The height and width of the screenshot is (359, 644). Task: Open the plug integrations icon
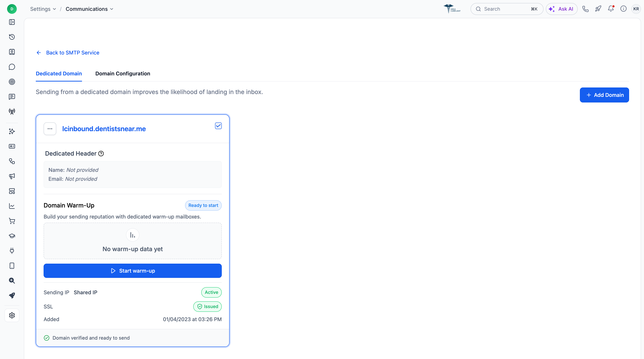coord(12,251)
